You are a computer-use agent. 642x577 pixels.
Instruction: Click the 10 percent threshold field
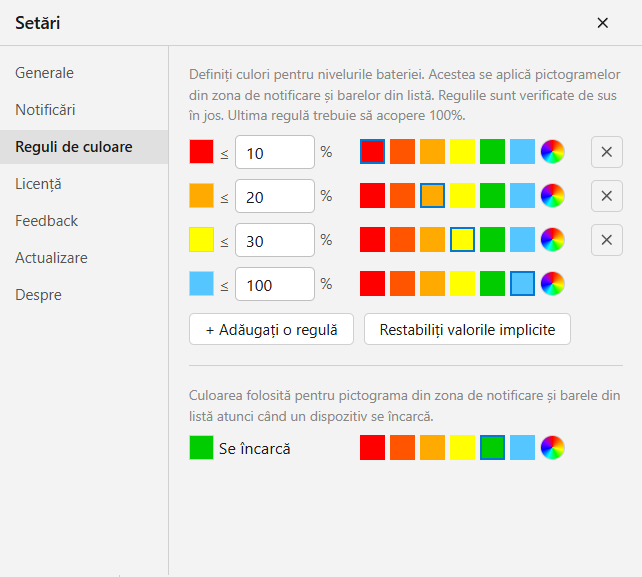click(275, 152)
